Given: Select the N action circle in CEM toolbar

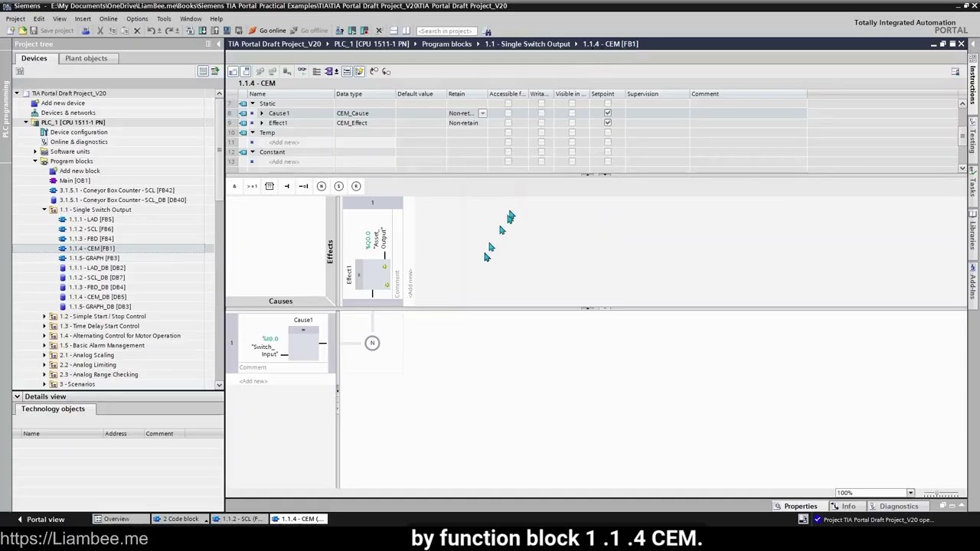Looking at the screenshot, I should pos(322,186).
